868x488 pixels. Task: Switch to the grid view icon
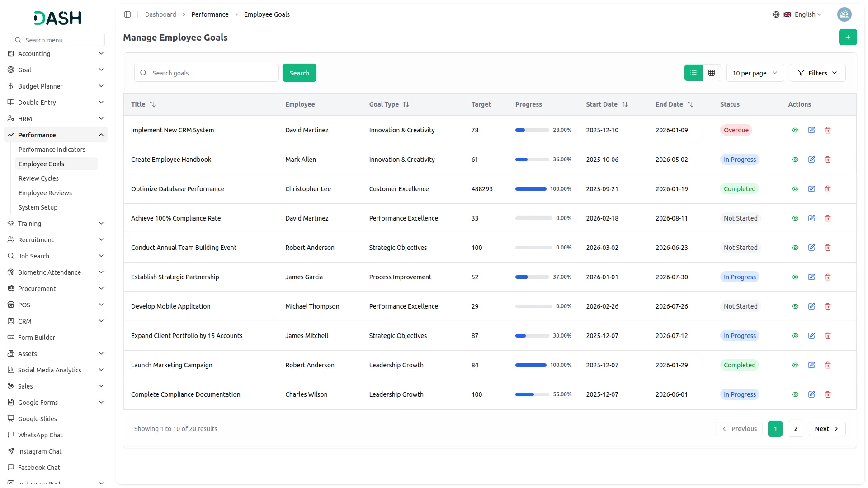pos(711,73)
